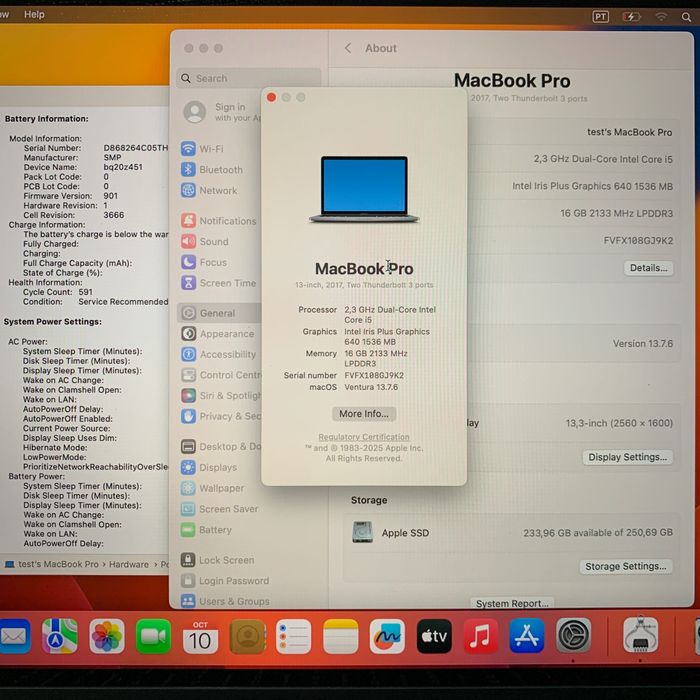Click the Storage Settings... button
The width and height of the screenshot is (700, 700).
[x=625, y=566]
